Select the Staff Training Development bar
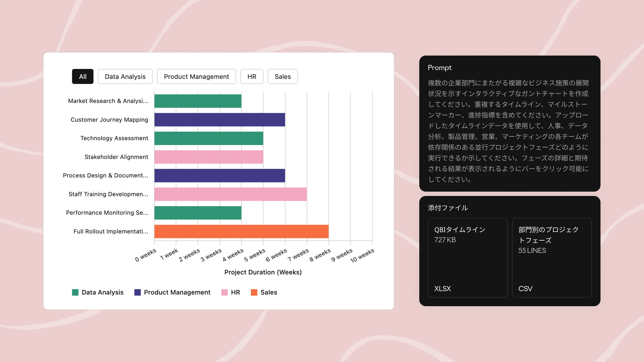The height and width of the screenshot is (362, 644). point(230,194)
